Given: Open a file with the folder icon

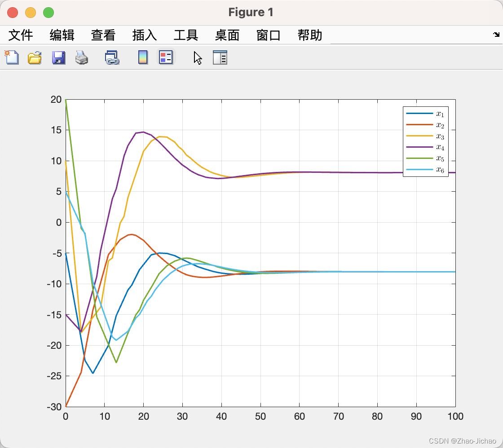Looking at the screenshot, I should pos(35,58).
